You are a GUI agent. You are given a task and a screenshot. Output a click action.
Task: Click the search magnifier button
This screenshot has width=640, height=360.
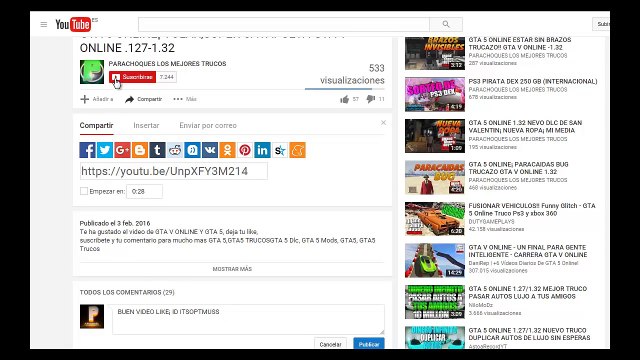click(x=446, y=24)
